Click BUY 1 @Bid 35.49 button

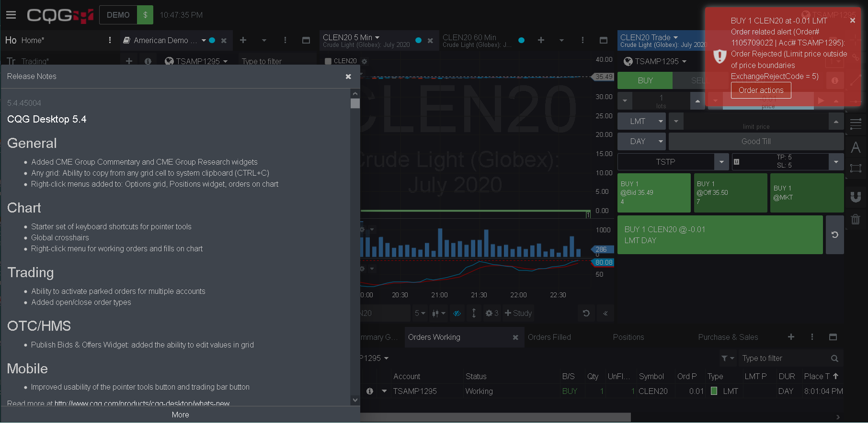coord(654,193)
